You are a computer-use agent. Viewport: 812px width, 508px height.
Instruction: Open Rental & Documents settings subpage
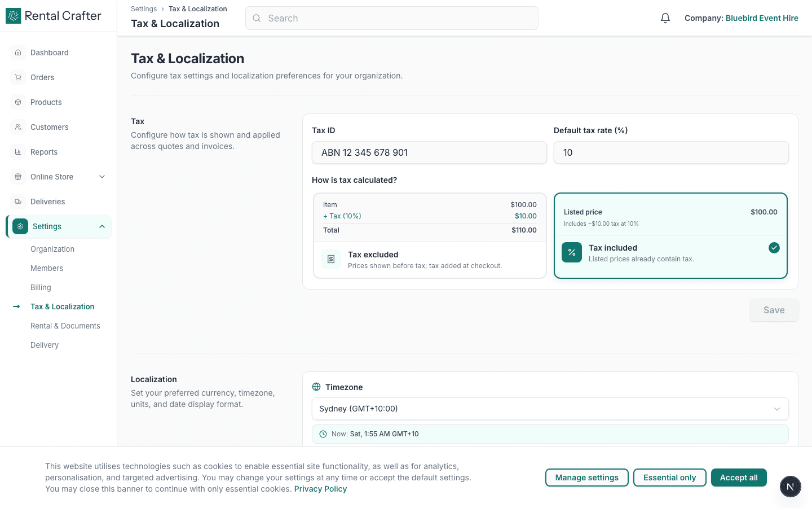tap(65, 326)
